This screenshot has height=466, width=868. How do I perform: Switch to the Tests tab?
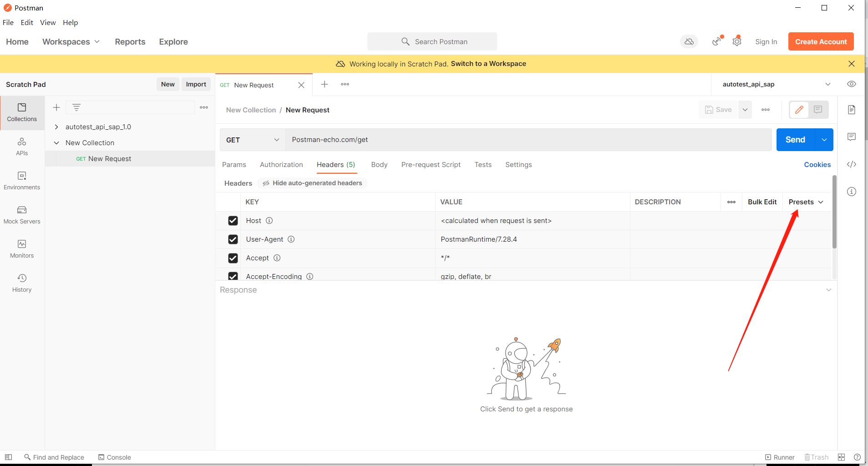[483, 165]
